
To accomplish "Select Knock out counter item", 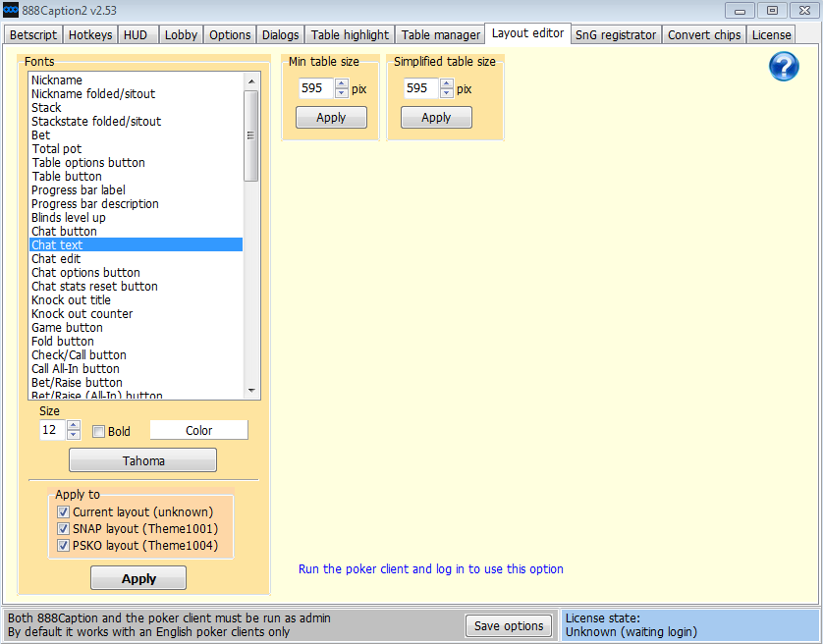I will (136, 314).
